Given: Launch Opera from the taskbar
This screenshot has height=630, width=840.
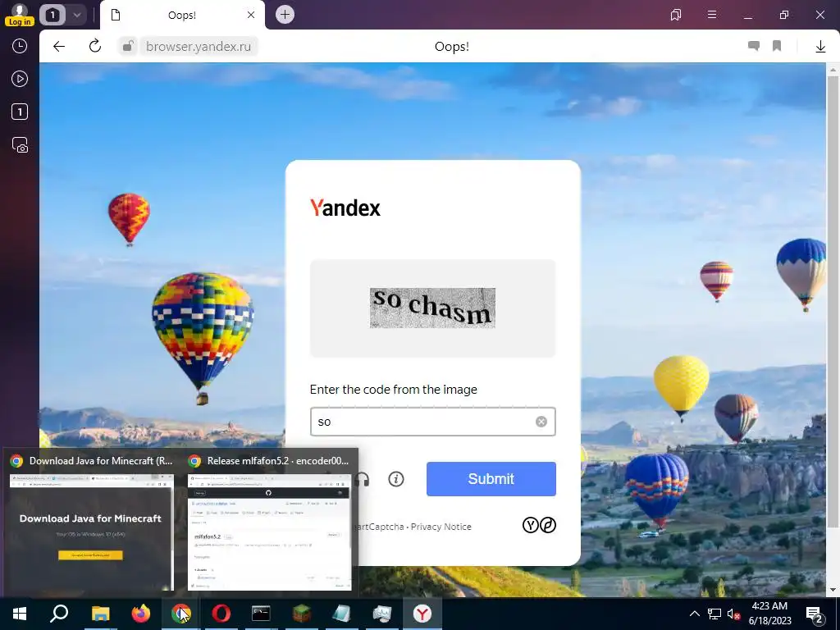Looking at the screenshot, I should pos(221,614).
